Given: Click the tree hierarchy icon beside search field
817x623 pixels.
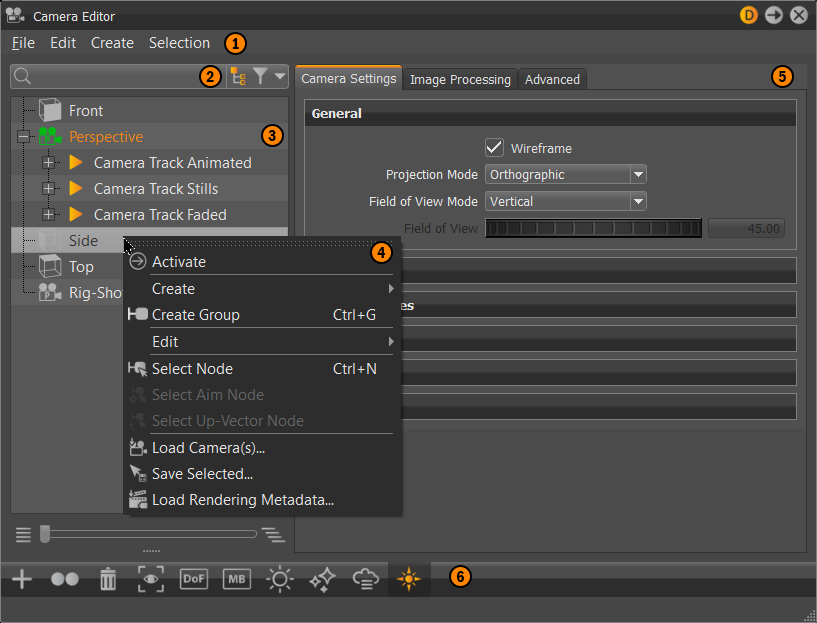Looking at the screenshot, I should coord(238,77).
